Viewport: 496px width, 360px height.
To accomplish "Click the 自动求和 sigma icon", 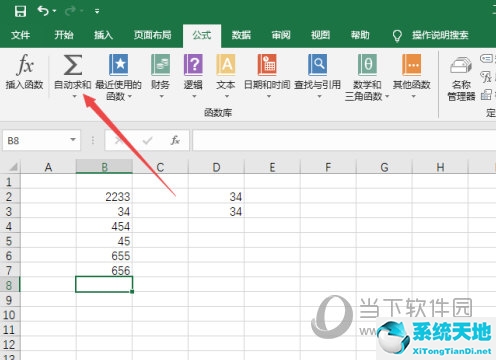I will point(73,65).
